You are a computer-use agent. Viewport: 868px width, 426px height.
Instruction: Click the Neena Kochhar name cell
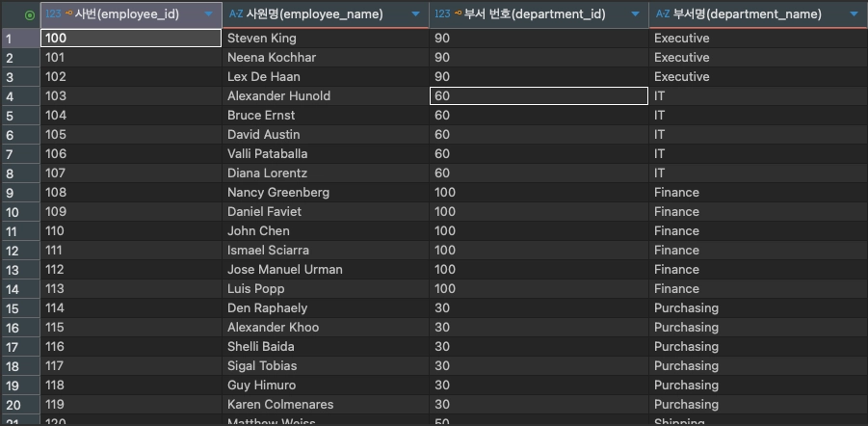[326, 58]
